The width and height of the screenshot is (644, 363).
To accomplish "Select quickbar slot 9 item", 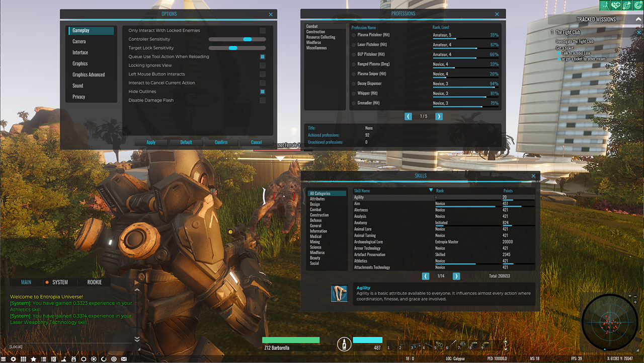I will [x=485, y=346].
